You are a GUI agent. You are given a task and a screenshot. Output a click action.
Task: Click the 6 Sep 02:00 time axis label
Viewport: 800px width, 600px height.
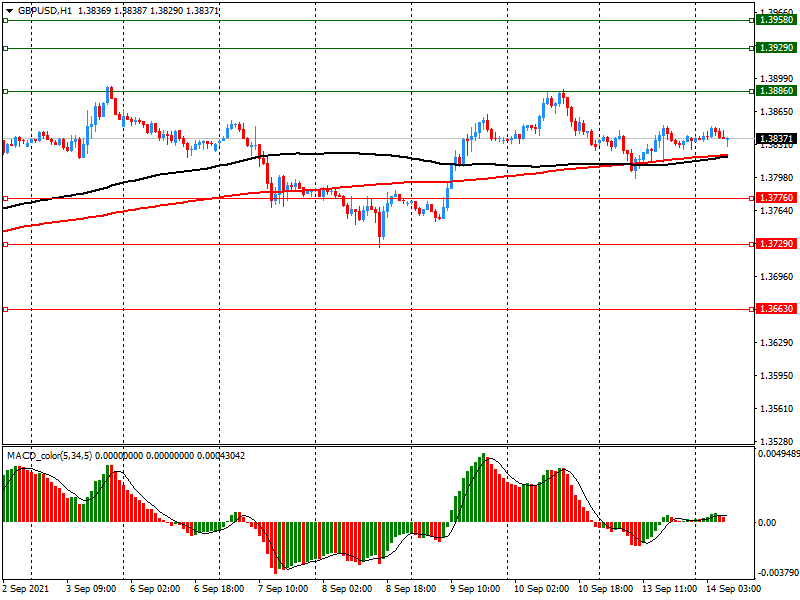click(155, 589)
